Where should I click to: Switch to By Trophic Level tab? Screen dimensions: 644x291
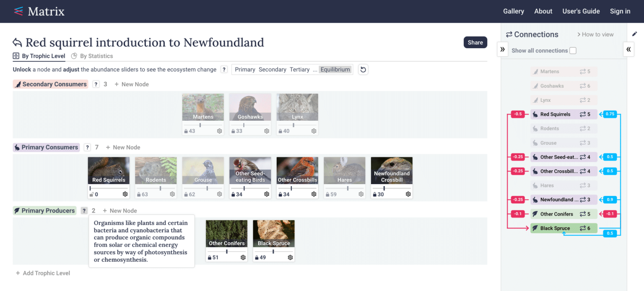click(x=39, y=56)
